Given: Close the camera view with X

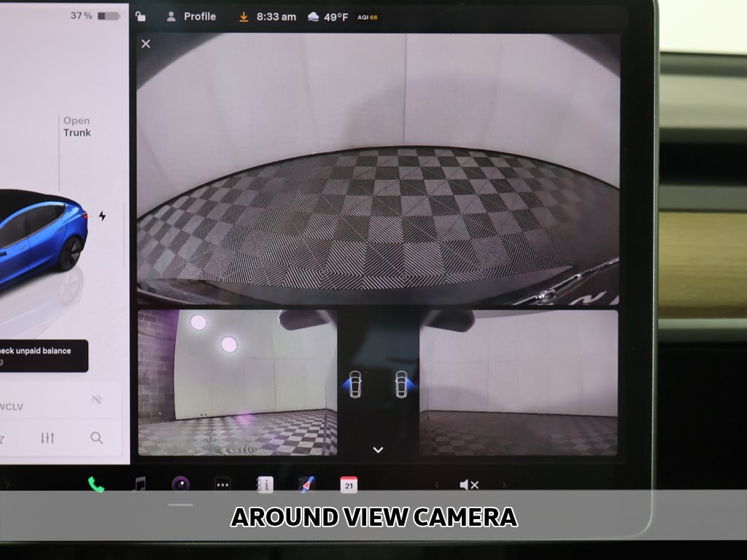Looking at the screenshot, I should coord(146,44).
